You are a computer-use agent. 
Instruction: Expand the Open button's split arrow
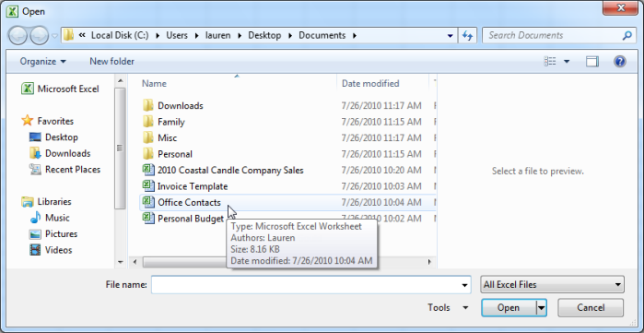(542, 307)
